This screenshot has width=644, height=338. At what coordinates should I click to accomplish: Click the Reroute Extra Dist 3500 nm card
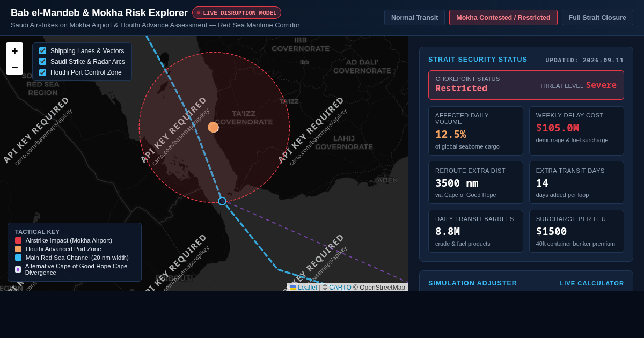[x=475, y=182]
